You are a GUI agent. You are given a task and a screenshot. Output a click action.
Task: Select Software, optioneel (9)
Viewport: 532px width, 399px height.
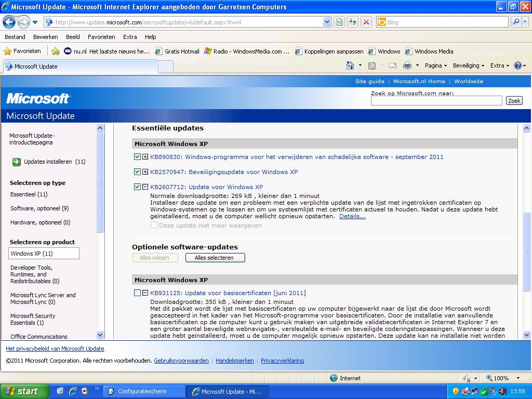click(x=39, y=208)
